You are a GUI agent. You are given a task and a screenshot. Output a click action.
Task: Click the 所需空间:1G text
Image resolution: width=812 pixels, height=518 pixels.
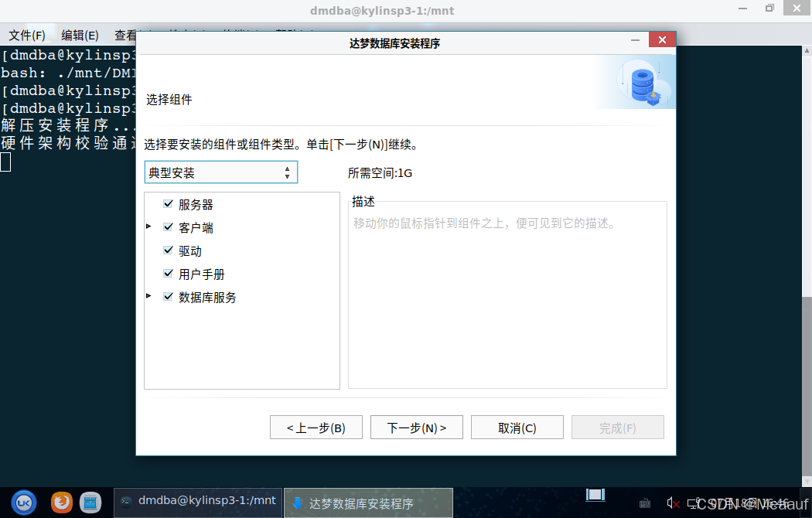point(380,173)
